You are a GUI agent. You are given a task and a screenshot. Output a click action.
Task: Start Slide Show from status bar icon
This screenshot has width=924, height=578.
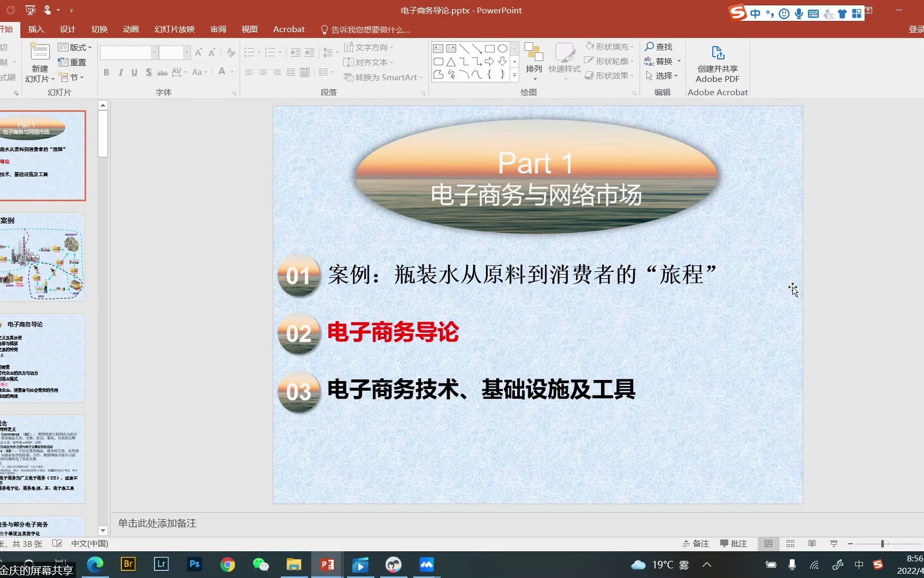[834, 544]
